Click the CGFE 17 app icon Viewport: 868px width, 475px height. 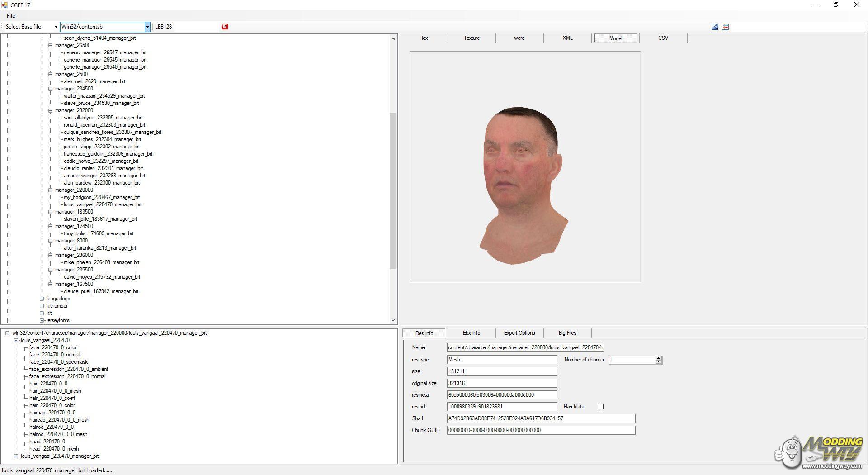coord(5,5)
